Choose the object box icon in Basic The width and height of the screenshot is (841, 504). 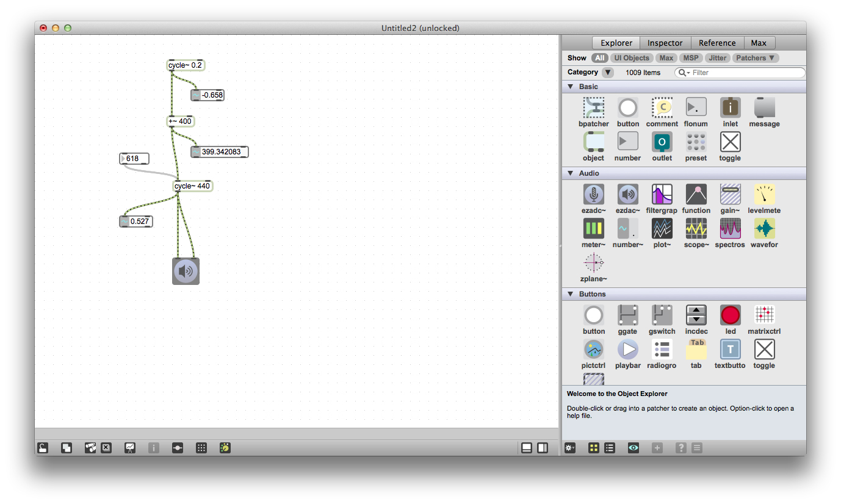593,142
